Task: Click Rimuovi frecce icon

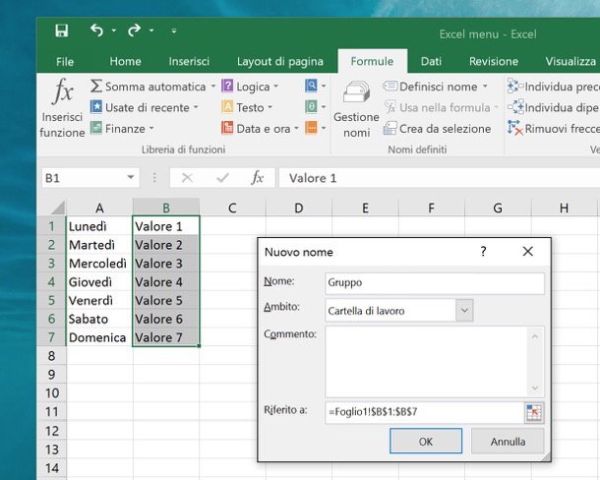Action: tap(515, 128)
